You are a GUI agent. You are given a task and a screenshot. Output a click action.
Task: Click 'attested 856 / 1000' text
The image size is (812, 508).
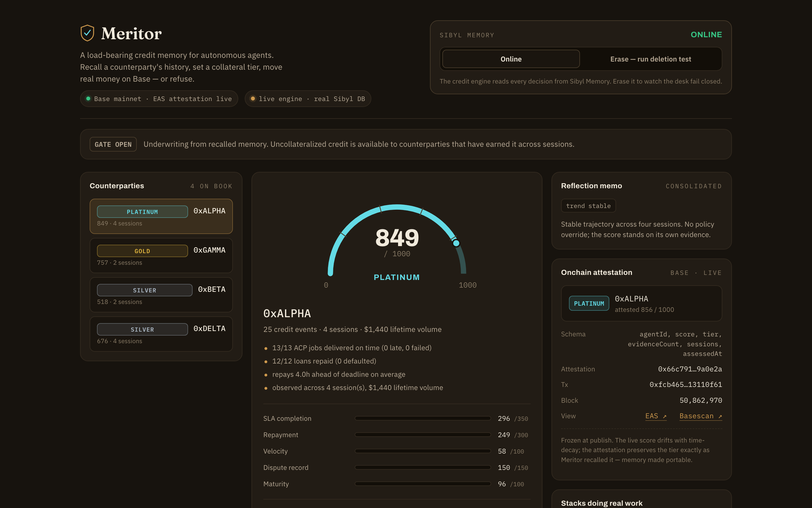point(644,309)
